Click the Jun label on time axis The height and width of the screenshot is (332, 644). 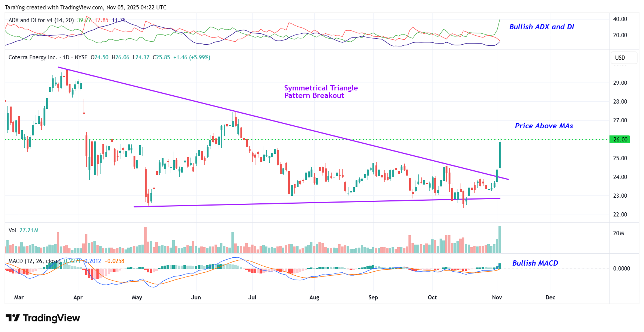click(196, 297)
